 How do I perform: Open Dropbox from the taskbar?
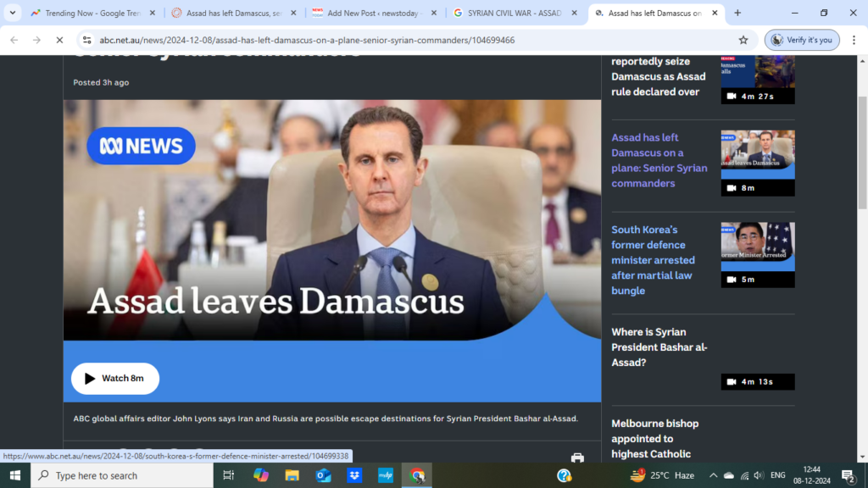click(354, 475)
